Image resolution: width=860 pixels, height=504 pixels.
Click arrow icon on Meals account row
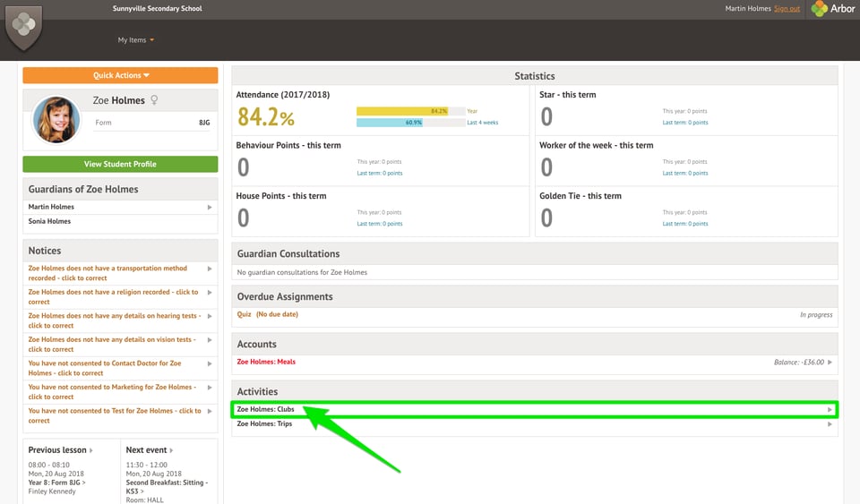(x=830, y=363)
